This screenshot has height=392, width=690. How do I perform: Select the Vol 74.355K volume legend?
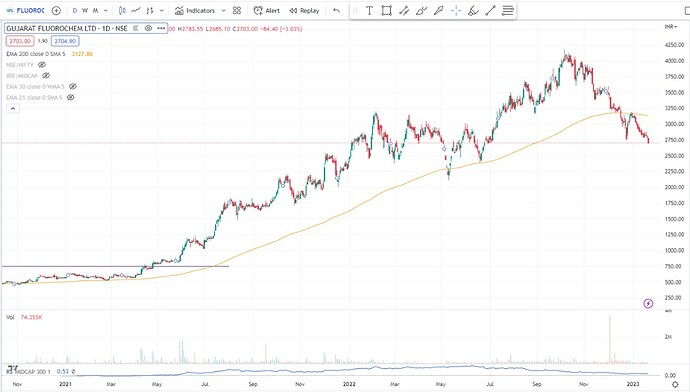pos(24,317)
